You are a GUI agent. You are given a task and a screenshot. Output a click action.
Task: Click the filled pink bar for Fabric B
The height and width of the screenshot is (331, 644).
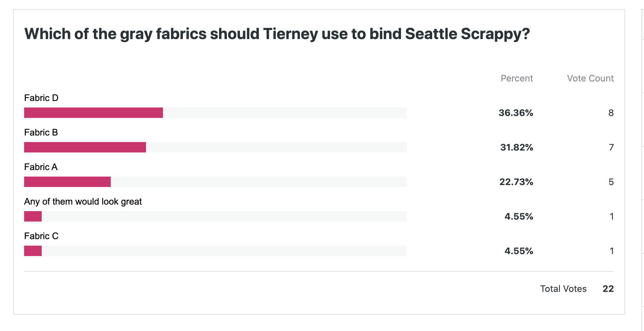(85, 147)
